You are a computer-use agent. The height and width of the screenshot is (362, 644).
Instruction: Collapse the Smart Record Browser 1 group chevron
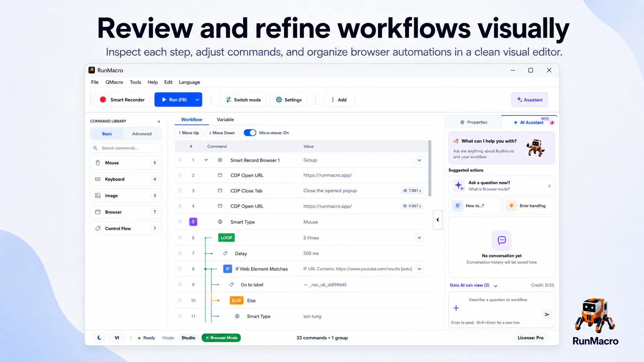(206, 160)
